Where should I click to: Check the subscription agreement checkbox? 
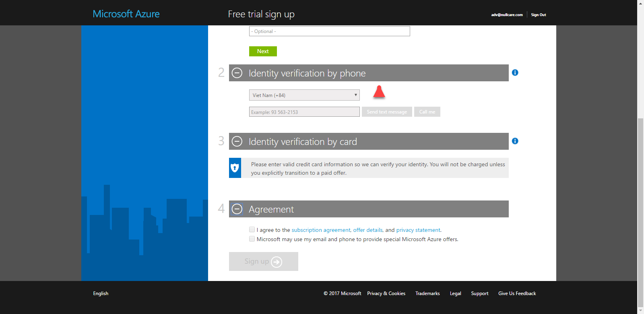pyautogui.click(x=252, y=229)
